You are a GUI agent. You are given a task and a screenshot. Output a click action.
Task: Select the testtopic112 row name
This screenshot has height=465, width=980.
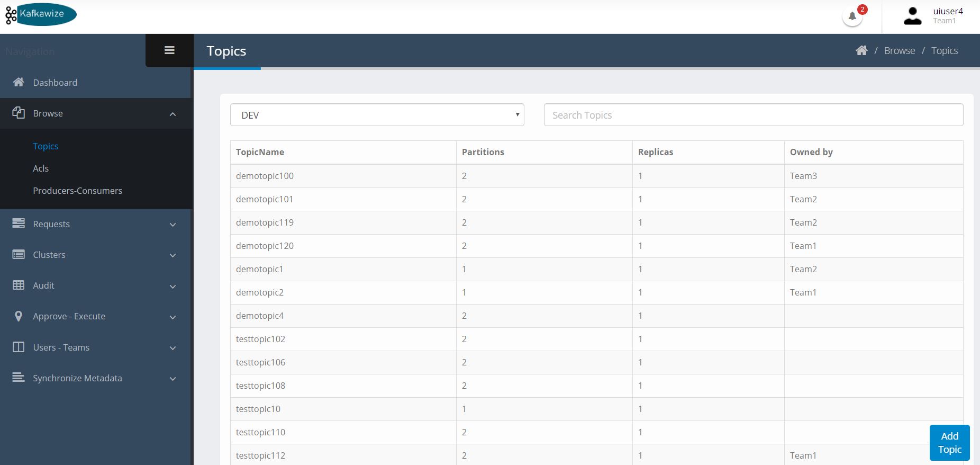pyautogui.click(x=260, y=455)
